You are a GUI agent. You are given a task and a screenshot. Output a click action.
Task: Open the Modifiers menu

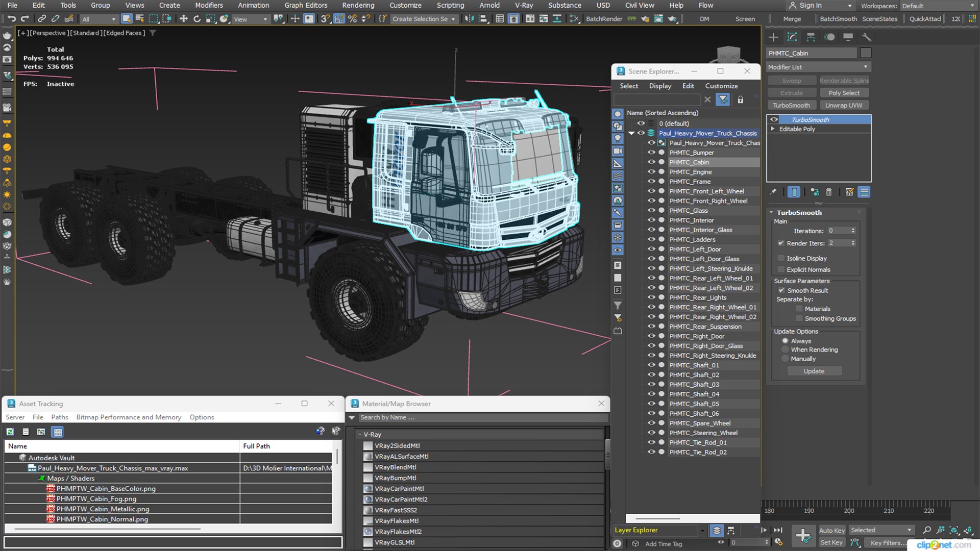209,5
